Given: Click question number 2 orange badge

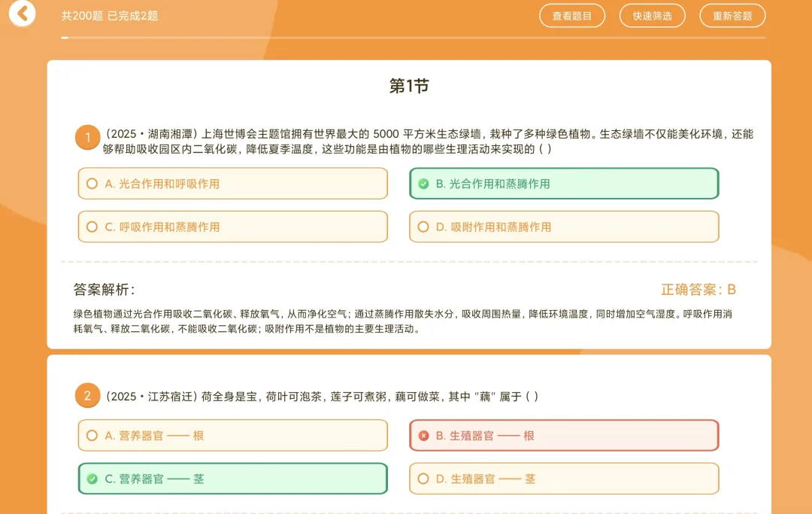Looking at the screenshot, I should pyautogui.click(x=87, y=396).
